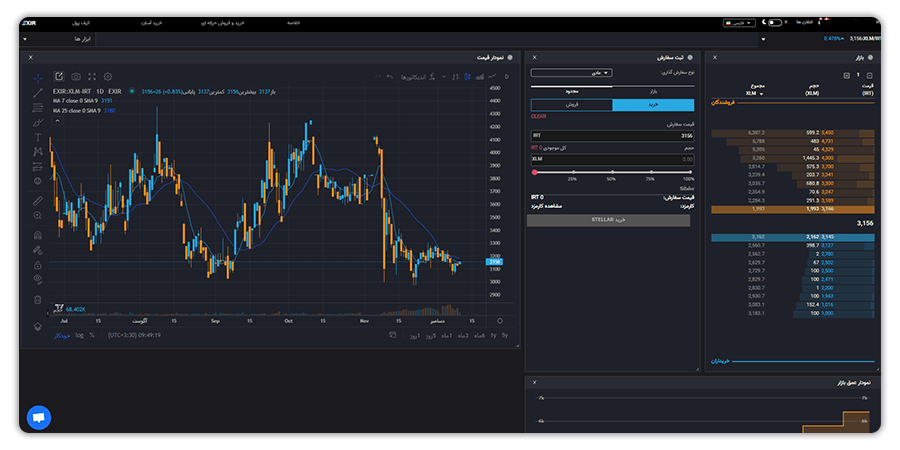Screen dimensions: 900x450
Task: Set chart range to 1y
Action: tap(493, 335)
